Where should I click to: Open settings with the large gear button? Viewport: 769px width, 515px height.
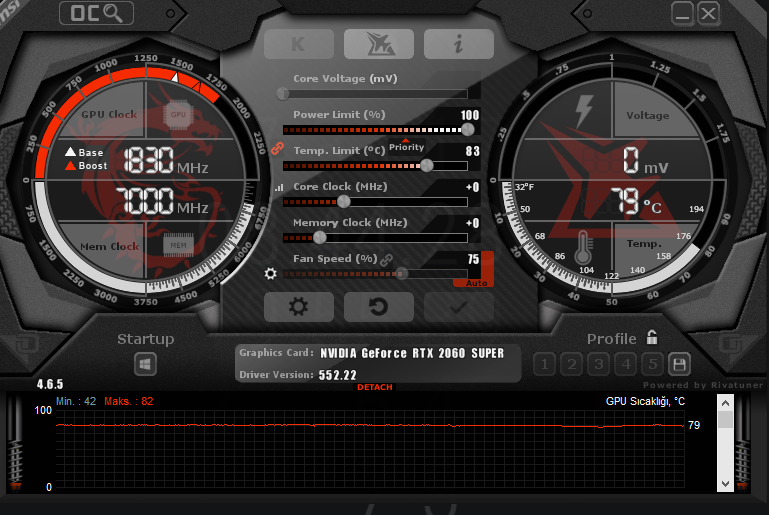(x=299, y=307)
